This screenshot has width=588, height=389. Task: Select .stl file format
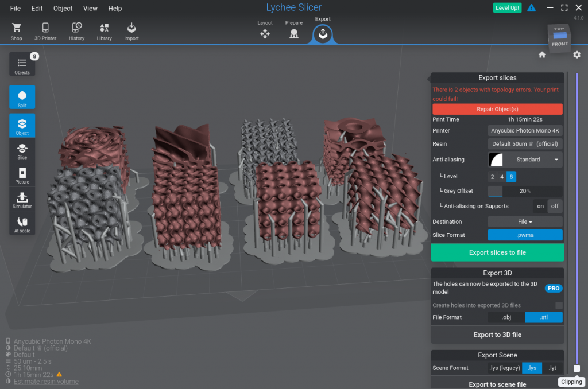pos(544,317)
